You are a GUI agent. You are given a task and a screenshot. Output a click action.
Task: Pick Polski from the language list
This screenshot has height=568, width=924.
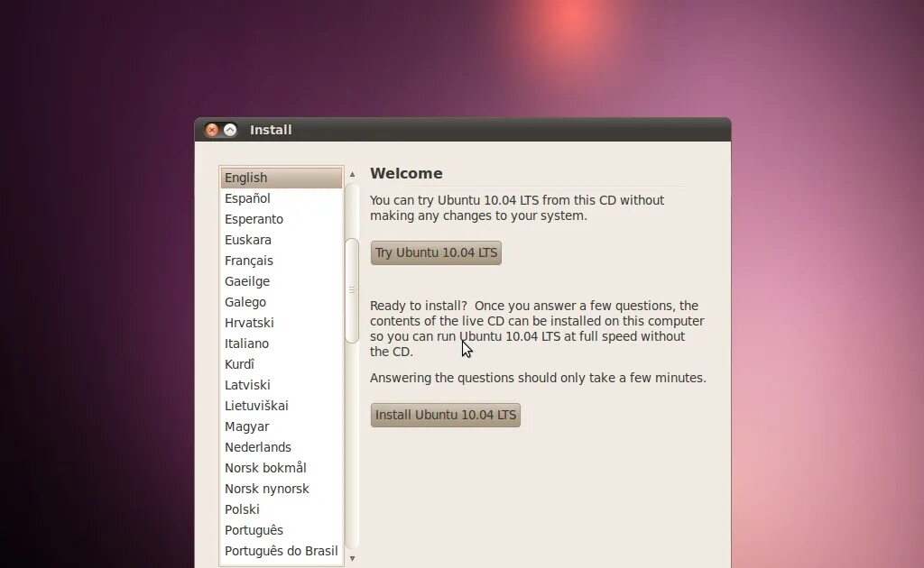tap(282, 509)
